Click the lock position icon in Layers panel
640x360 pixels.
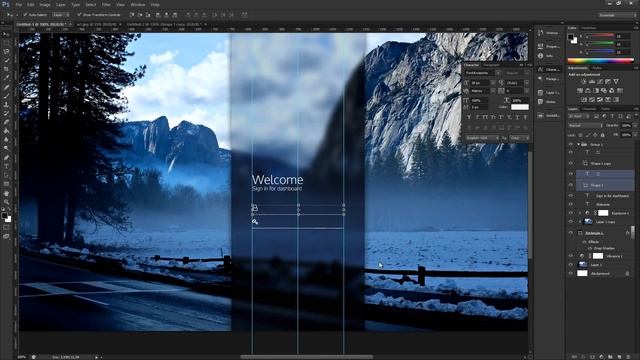point(595,135)
